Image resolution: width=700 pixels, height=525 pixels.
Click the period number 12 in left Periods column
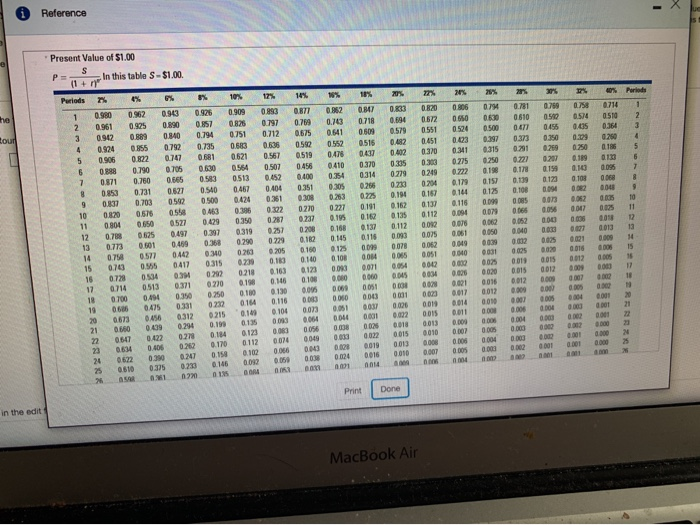[84, 238]
